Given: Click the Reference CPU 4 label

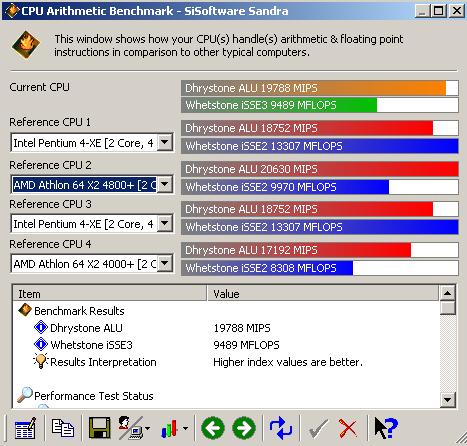Looking at the screenshot, I should 50,244.
